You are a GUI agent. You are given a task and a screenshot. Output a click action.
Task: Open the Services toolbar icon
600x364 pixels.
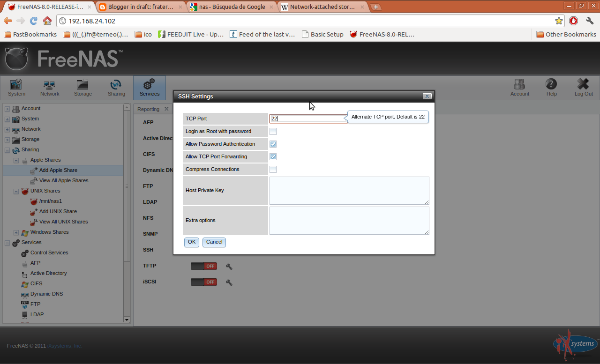(149, 87)
